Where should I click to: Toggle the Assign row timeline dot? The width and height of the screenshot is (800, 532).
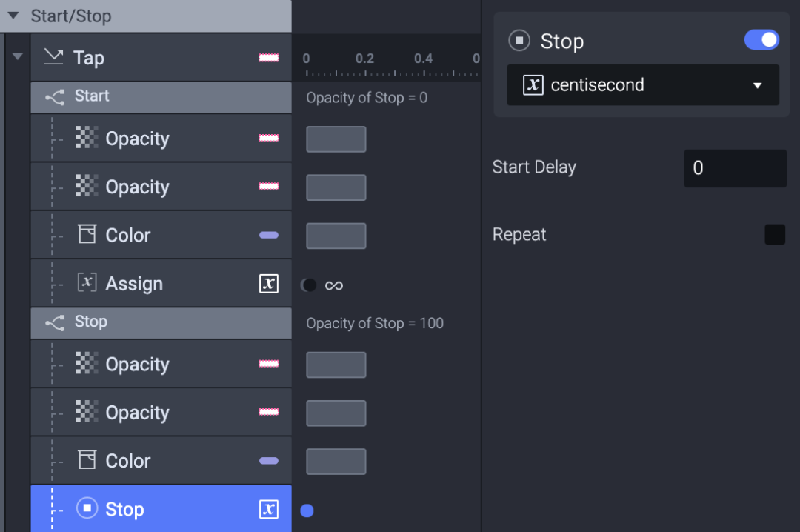pyautogui.click(x=309, y=285)
